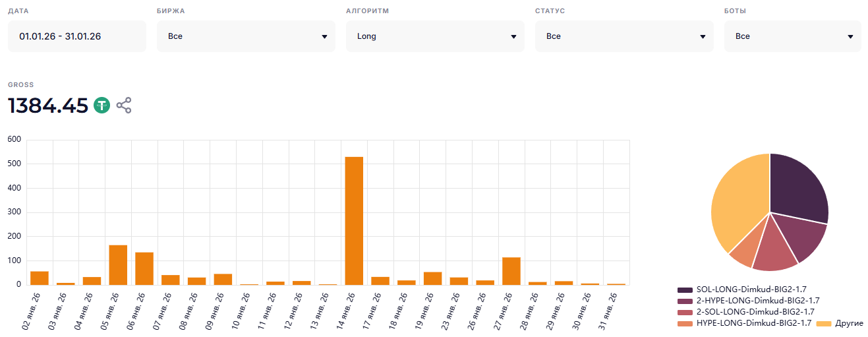Open the Биржа dropdown
The height and width of the screenshot is (337, 868).
246,36
